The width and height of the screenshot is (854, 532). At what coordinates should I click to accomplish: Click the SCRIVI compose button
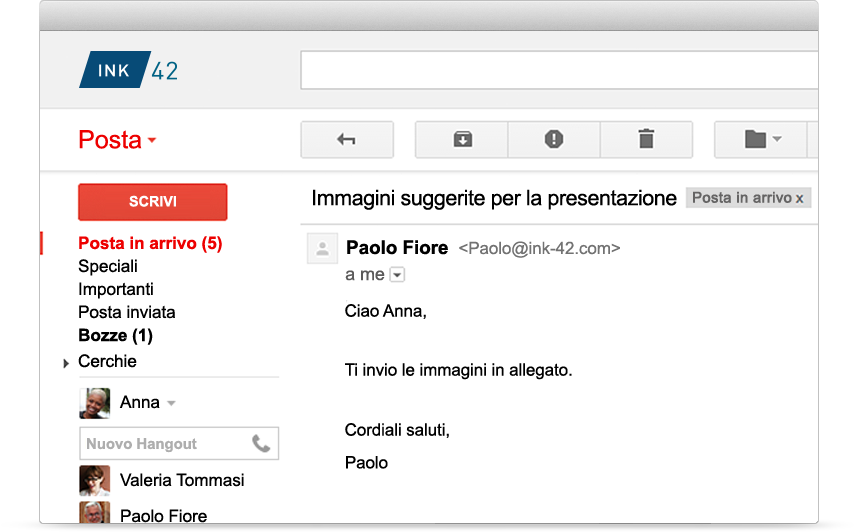click(152, 202)
